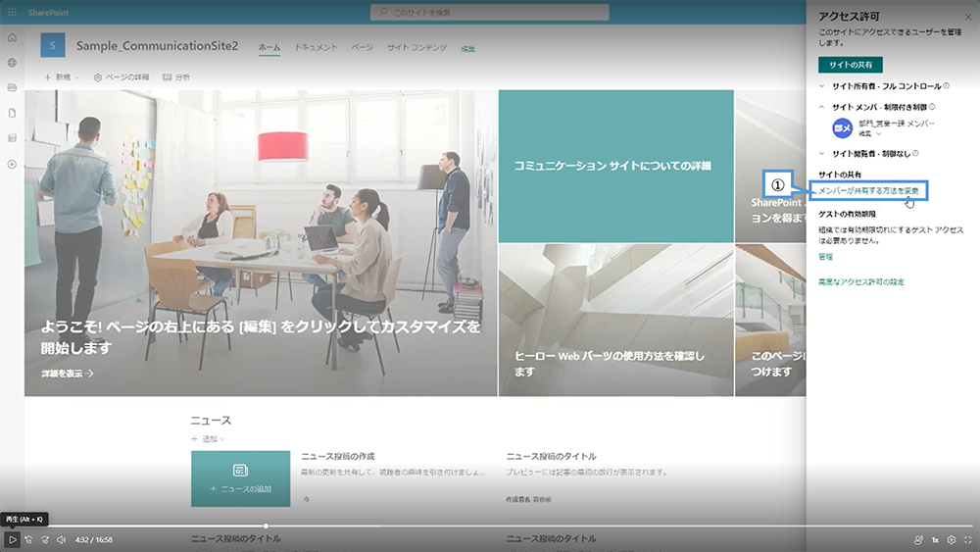Open the My lists icon in left rail
This screenshot has height=552, width=980.
tap(12, 138)
